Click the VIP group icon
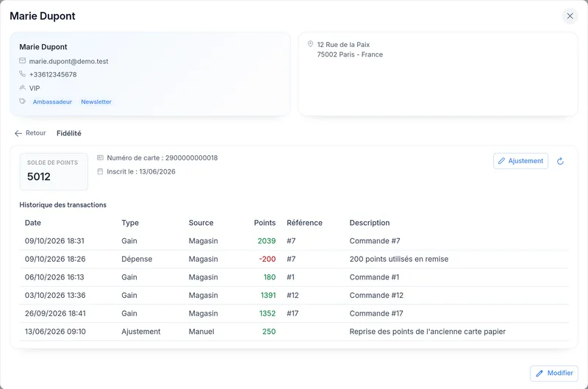Viewport: 588px width, 389px height. (x=23, y=88)
